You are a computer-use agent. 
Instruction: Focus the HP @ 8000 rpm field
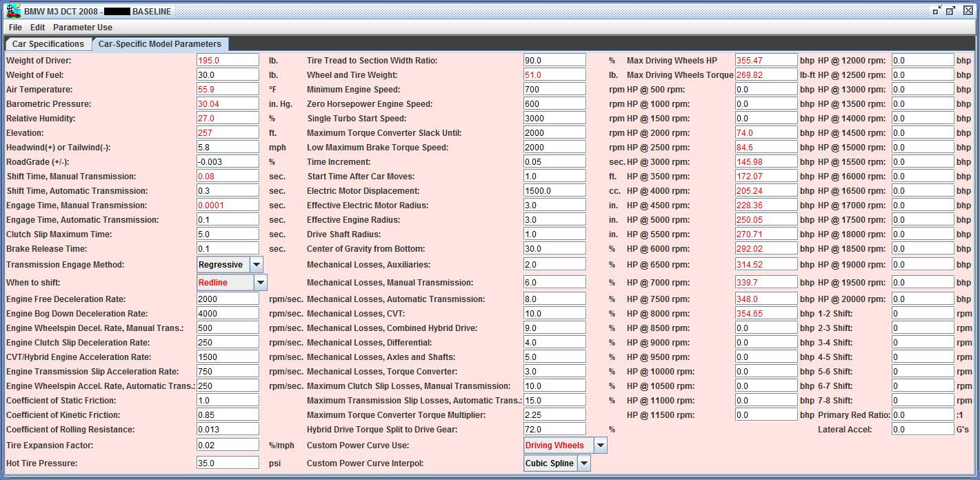point(766,314)
